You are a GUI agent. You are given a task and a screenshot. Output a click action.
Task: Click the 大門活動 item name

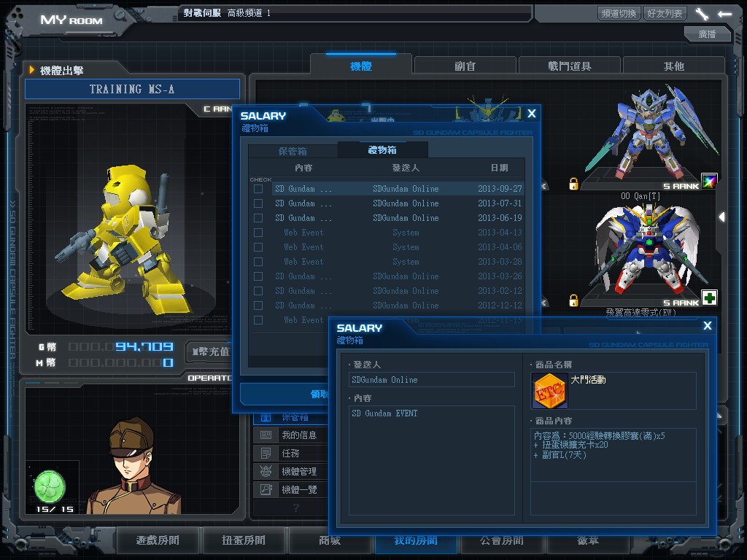[588, 379]
